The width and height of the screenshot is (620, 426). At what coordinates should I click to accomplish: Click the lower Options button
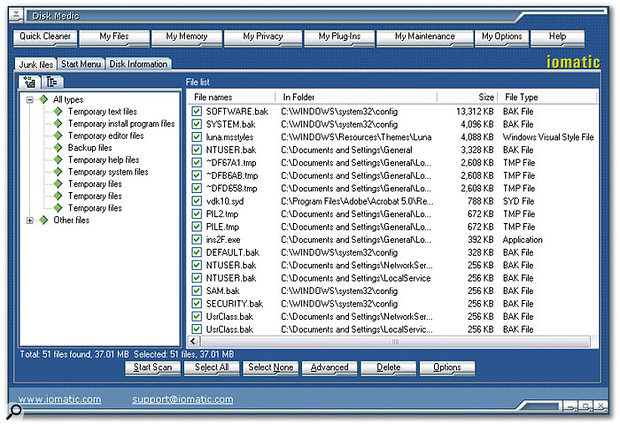pyautogui.click(x=447, y=368)
